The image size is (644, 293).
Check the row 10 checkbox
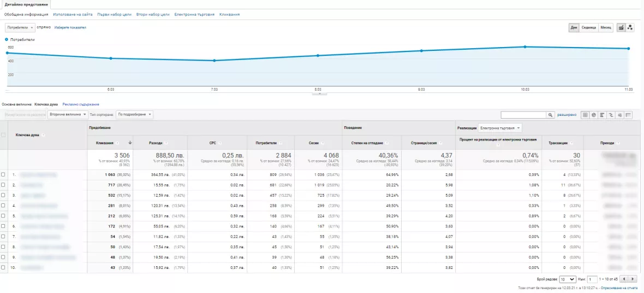coord(3,267)
